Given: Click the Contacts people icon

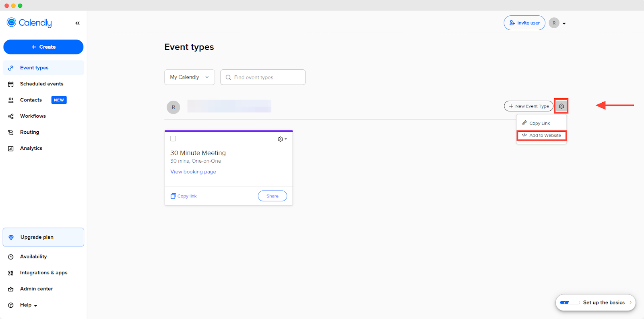Looking at the screenshot, I should click(x=11, y=100).
